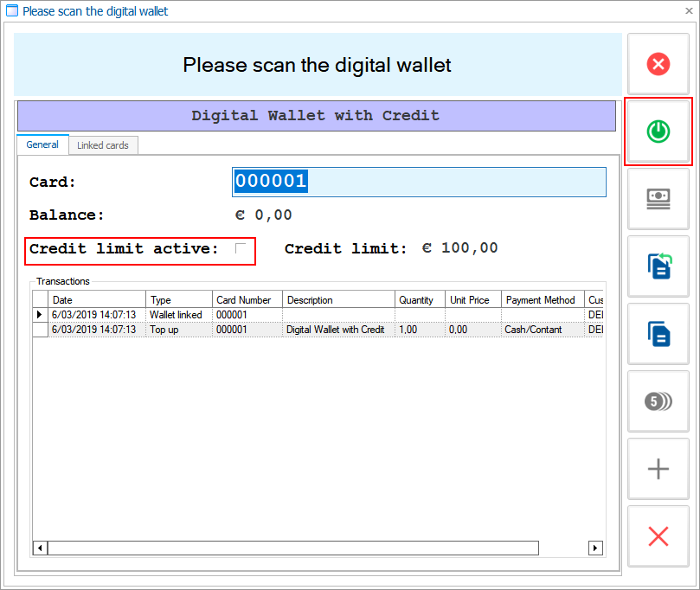
Task: Click the Payment Method column header
Action: 542,300
